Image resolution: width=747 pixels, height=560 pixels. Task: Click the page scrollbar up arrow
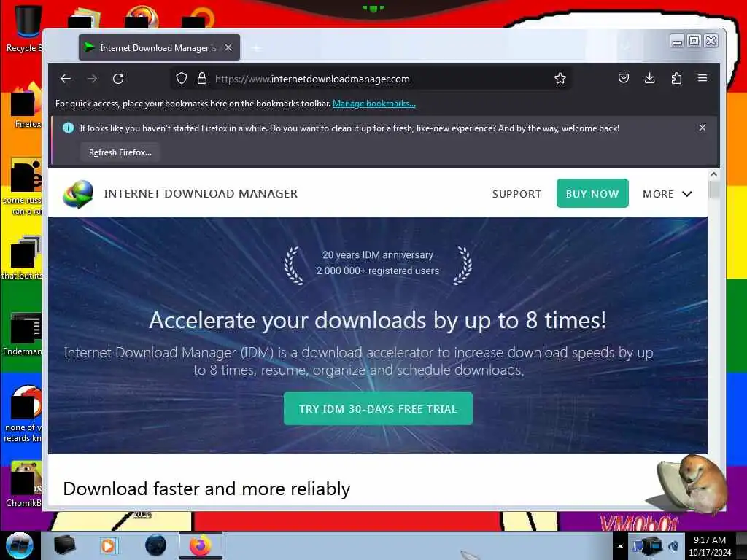pyautogui.click(x=713, y=175)
